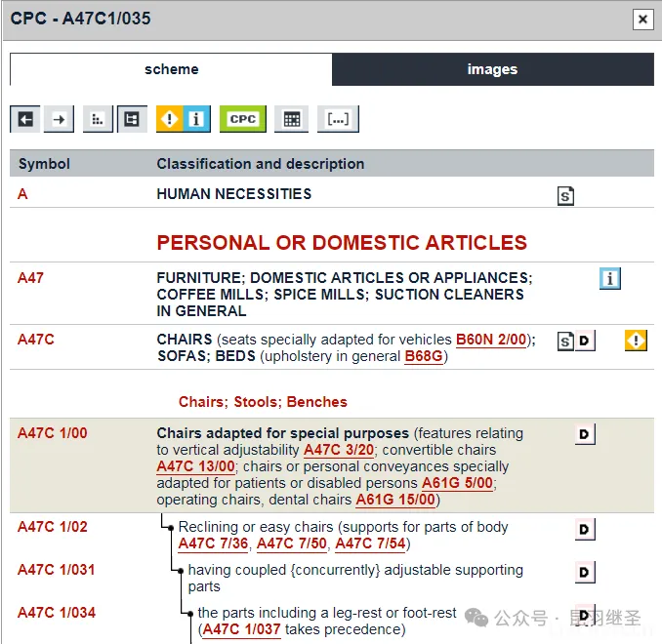Select the A47C 1/00 symbol

tap(52, 433)
